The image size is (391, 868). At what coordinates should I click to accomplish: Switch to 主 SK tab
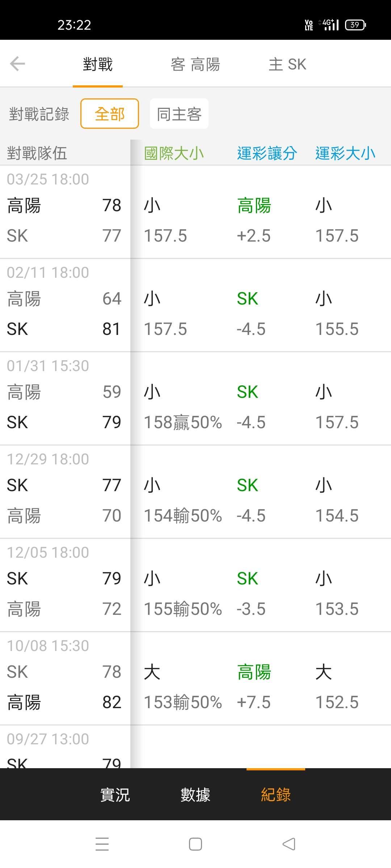click(287, 64)
